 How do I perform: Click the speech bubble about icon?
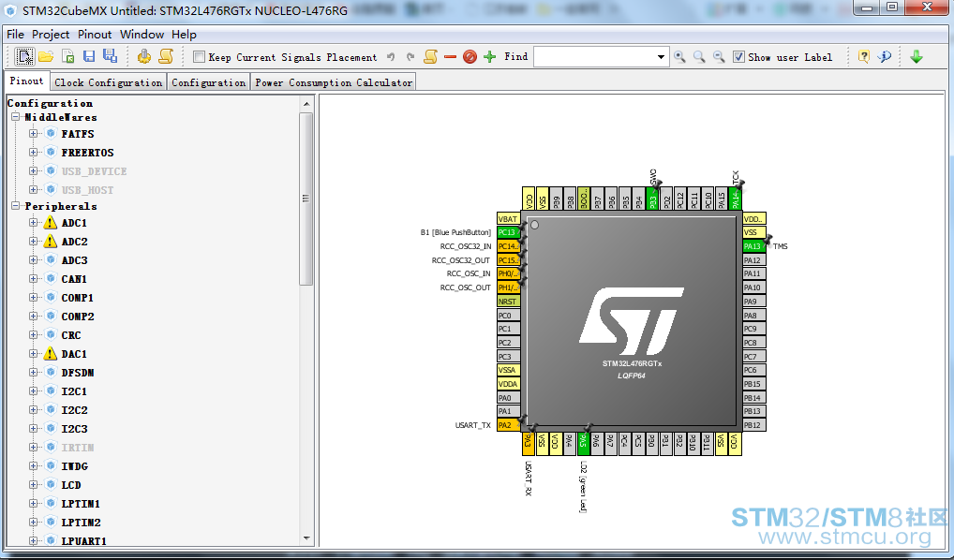pos(886,56)
